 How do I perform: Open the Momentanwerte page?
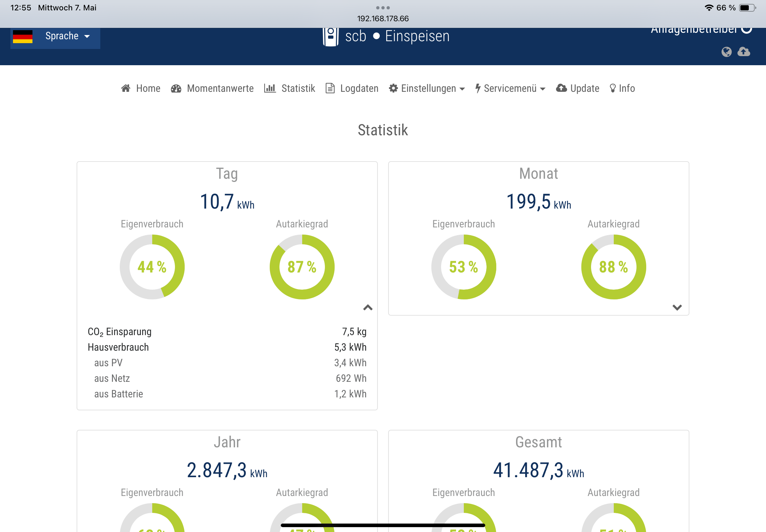[x=220, y=88]
